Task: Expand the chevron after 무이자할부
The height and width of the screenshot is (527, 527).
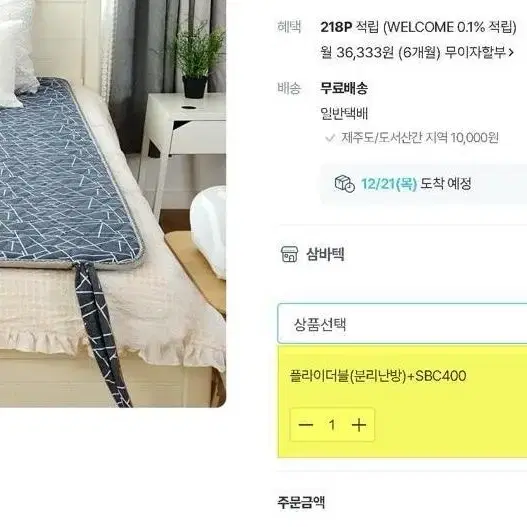Action: click(511, 52)
